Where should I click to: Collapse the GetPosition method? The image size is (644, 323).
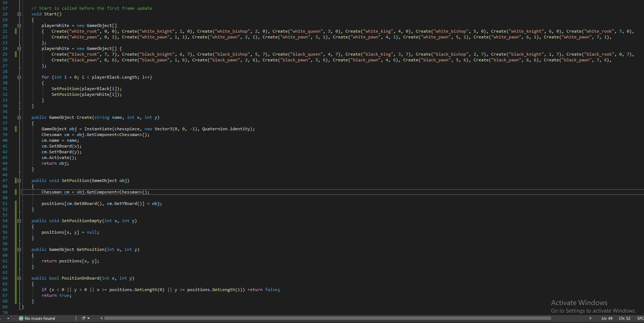[x=19, y=249]
